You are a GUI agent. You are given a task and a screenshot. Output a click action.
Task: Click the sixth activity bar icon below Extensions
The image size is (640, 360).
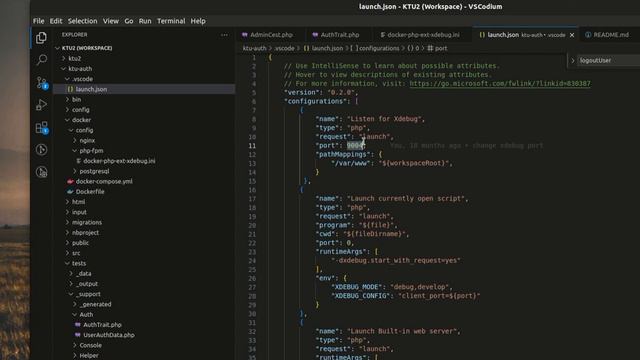41,150
